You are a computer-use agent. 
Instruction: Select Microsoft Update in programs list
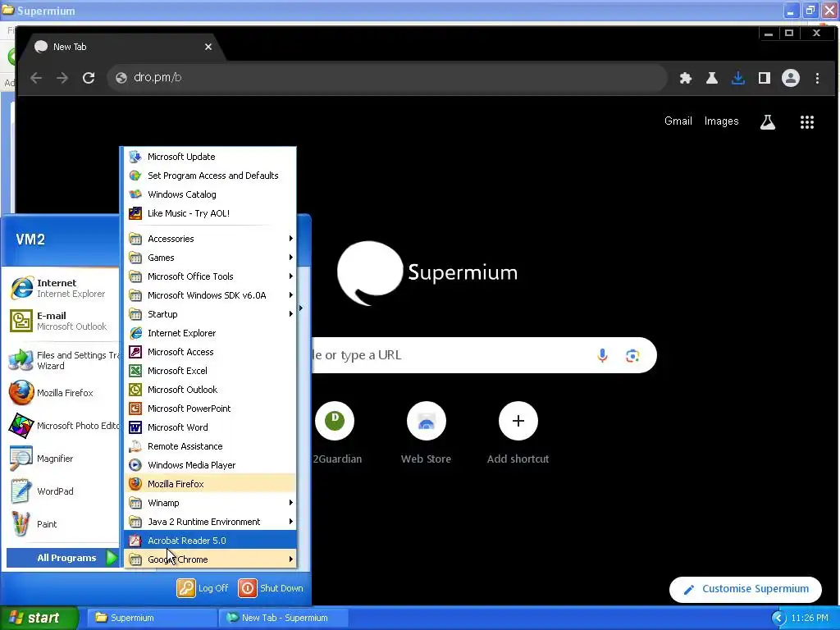click(x=210, y=157)
